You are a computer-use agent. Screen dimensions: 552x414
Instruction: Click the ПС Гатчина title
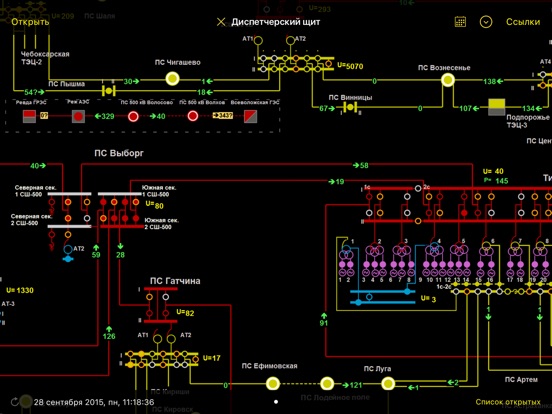tap(175, 281)
